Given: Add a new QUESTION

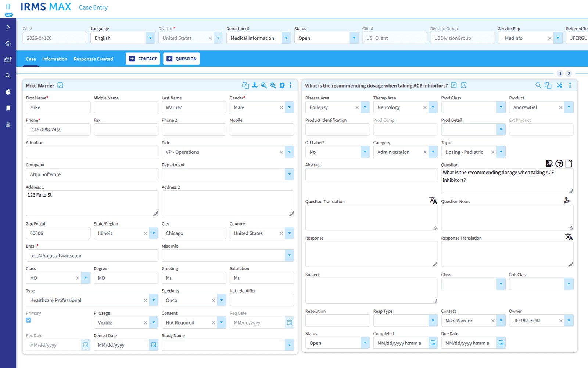Looking at the screenshot, I should click(x=182, y=59).
